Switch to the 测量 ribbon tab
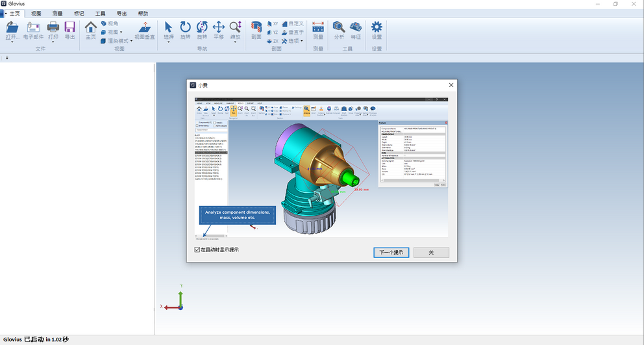Screen dimensions: 644x345 point(58,14)
